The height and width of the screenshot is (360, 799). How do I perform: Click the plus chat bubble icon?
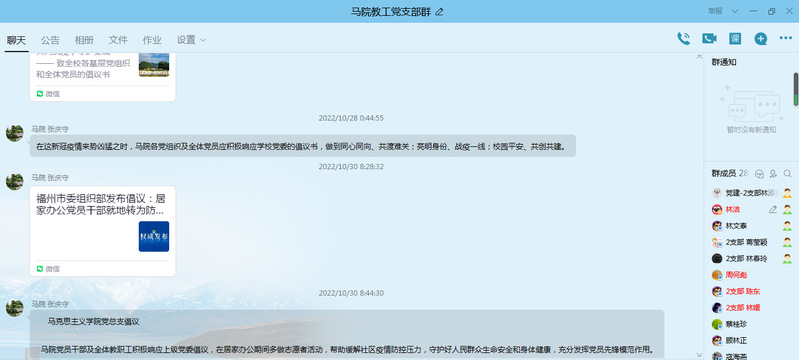761,39
